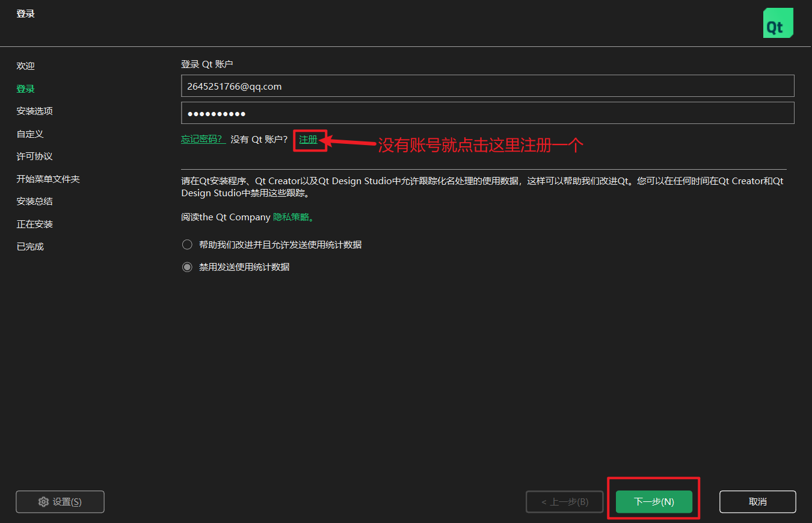Click 已完成 sidebar entry

tap(30, 247)
